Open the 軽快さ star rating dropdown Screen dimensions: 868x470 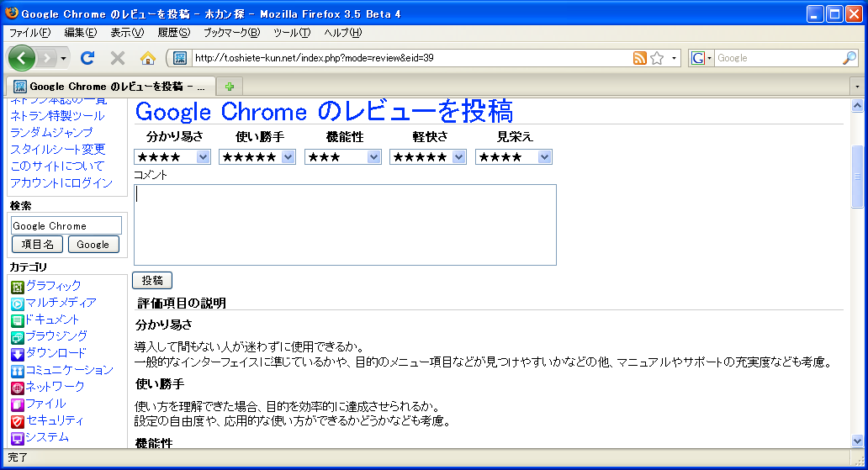click(428, 157)
